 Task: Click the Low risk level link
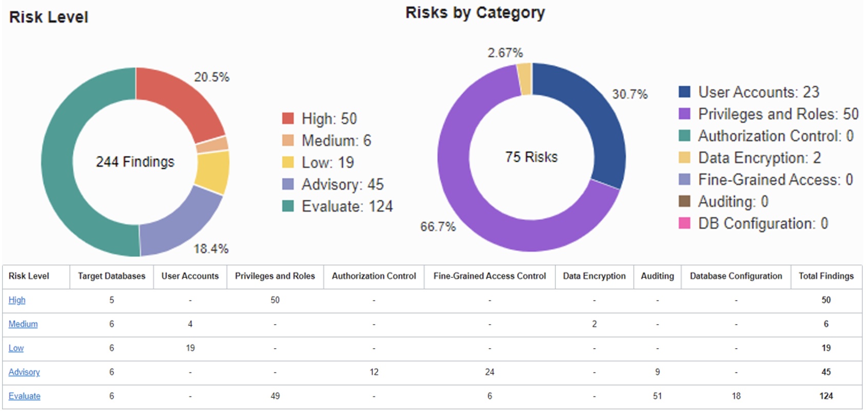pos(16,348)
